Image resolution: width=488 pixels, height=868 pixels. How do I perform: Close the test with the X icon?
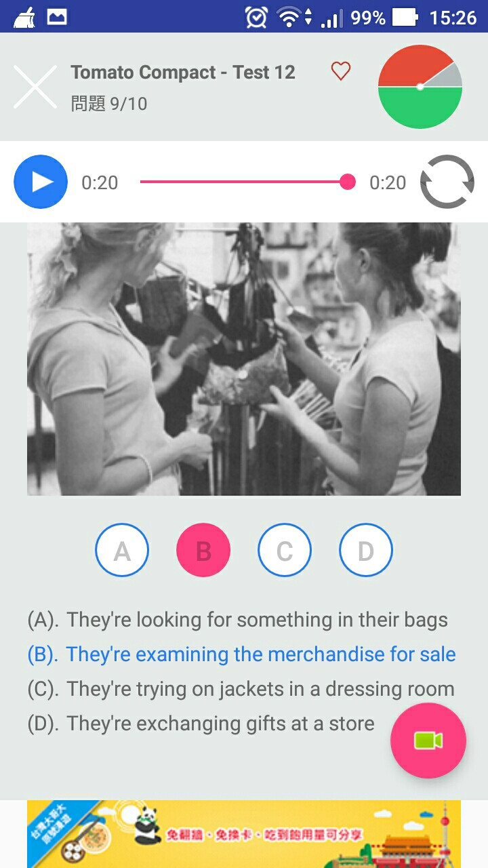pos(35,87)
